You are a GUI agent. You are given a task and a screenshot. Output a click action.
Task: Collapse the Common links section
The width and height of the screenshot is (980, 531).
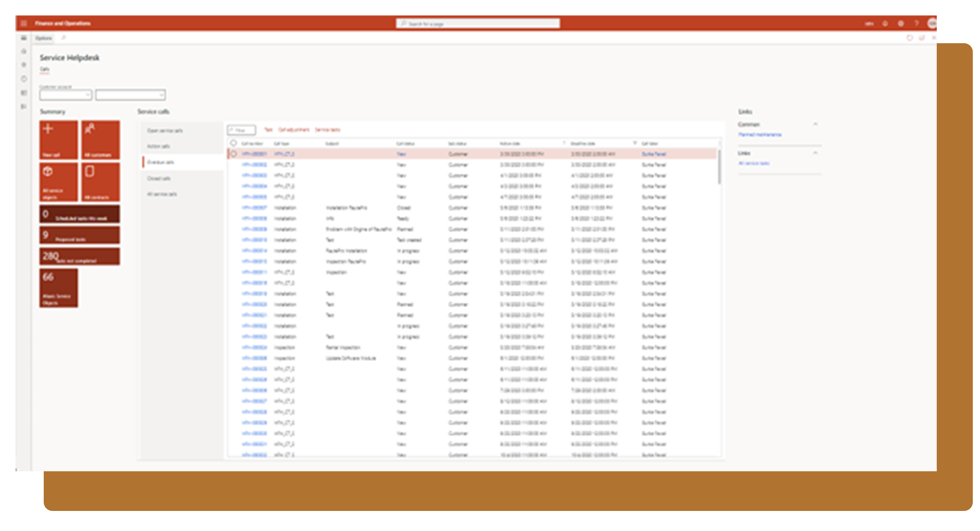(815, 125)
